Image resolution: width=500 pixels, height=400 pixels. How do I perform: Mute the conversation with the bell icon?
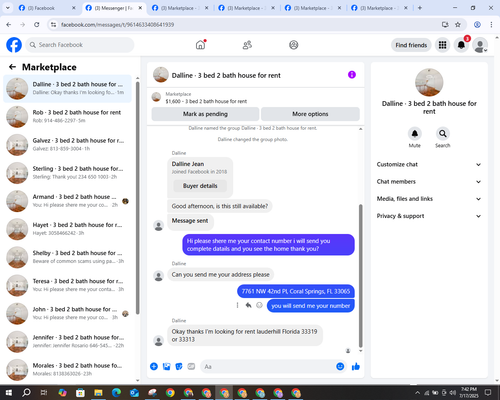415,134
